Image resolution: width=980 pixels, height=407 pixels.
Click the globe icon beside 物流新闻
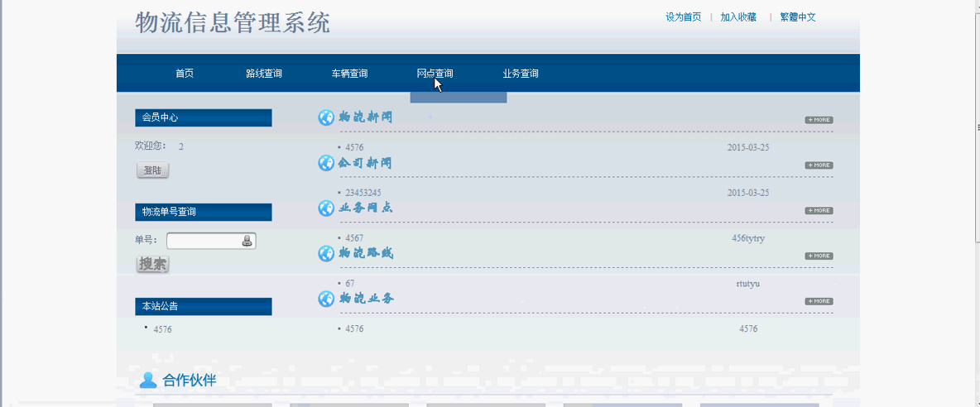326,117
